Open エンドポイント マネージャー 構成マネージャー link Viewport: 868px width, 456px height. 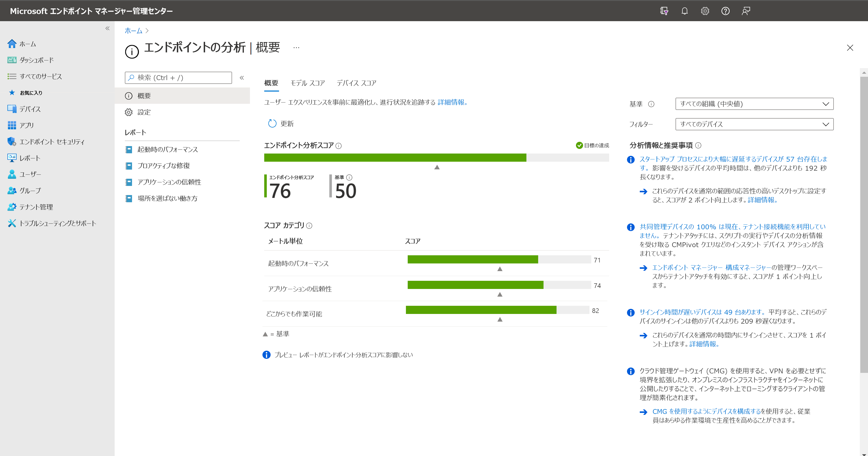pyautogui.click(x=712, y=268)
